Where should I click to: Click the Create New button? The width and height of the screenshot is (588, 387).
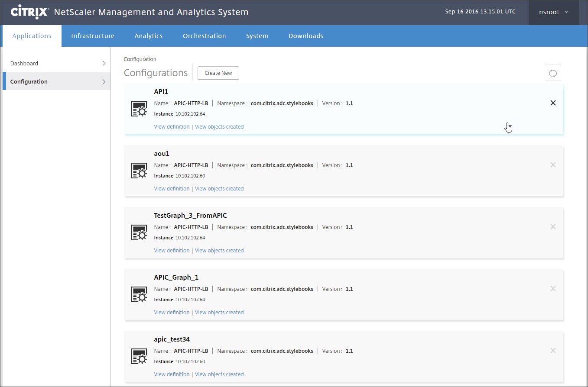218,73
